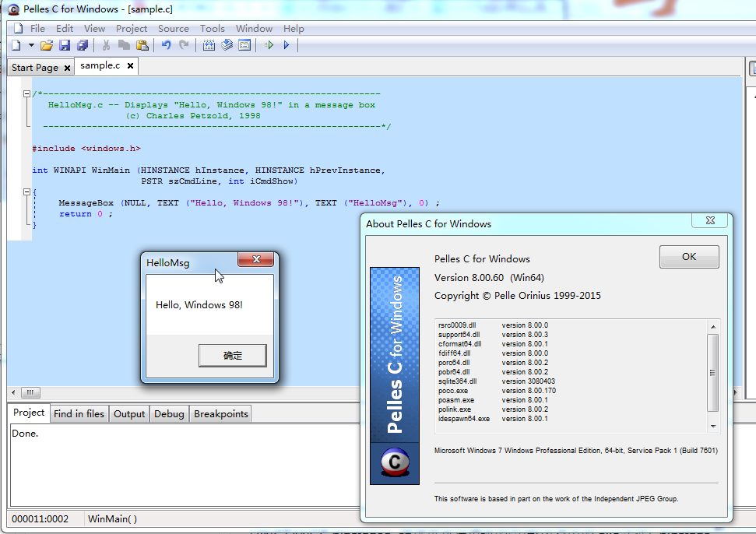Undo with the blue arrow icon
756x534 pixels.
pyautogui.click(x=167, y=45)
